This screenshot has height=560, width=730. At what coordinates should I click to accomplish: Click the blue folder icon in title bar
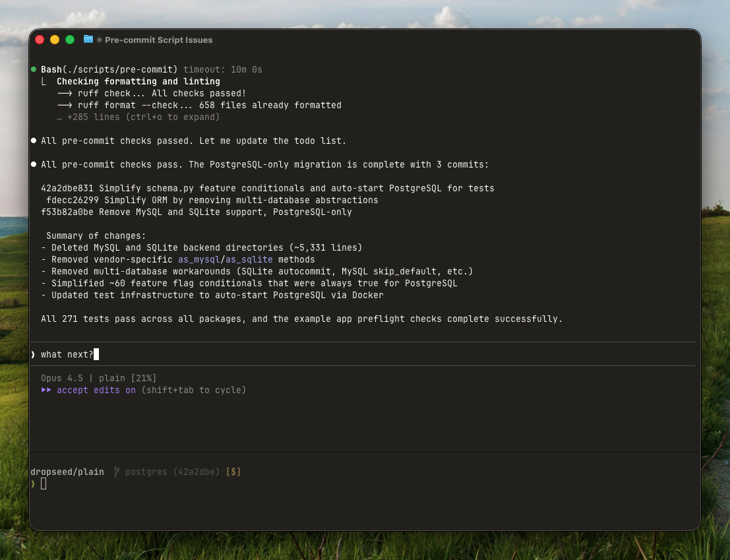click(88, 40)
